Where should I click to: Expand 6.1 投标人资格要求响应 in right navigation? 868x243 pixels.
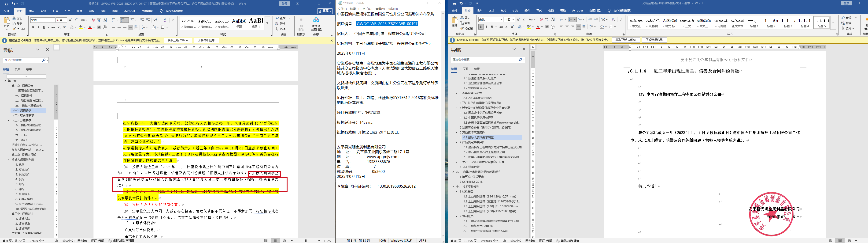point(460,137)
